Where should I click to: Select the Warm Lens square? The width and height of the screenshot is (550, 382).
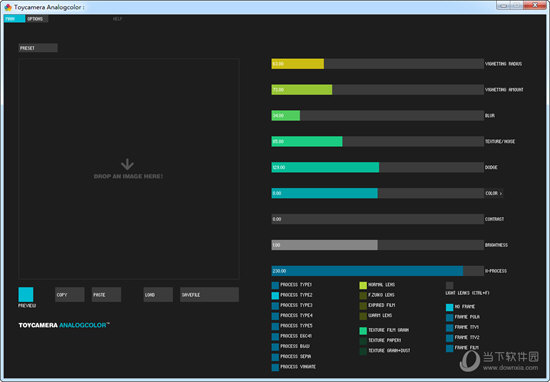coord(363,316)
